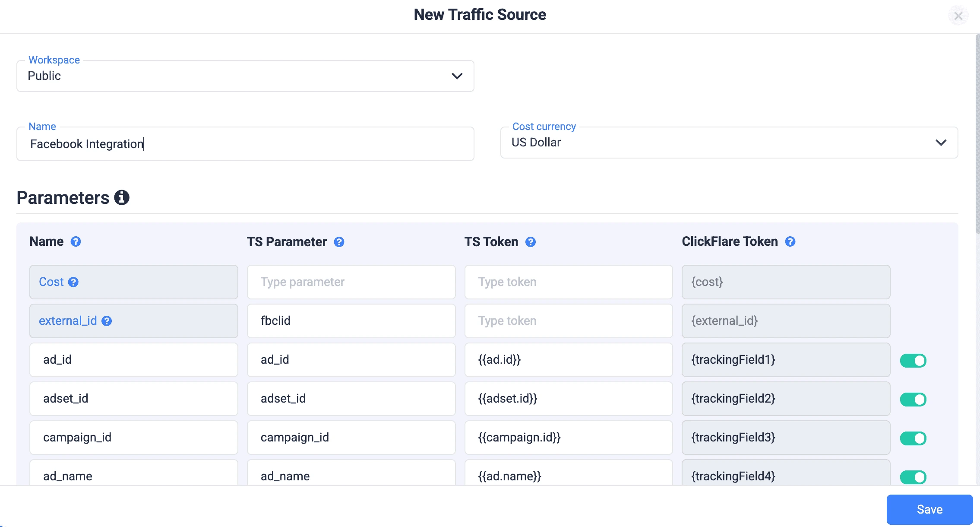Toggle off the ad_name tracking field switch
Viewport: 980px width, 527px height.
913,477
